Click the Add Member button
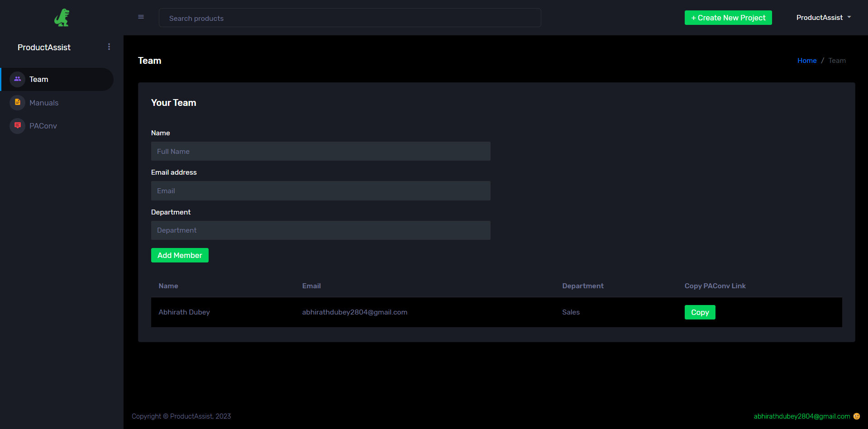This screenshot has height=429, width=868. (x=180, y=255)
